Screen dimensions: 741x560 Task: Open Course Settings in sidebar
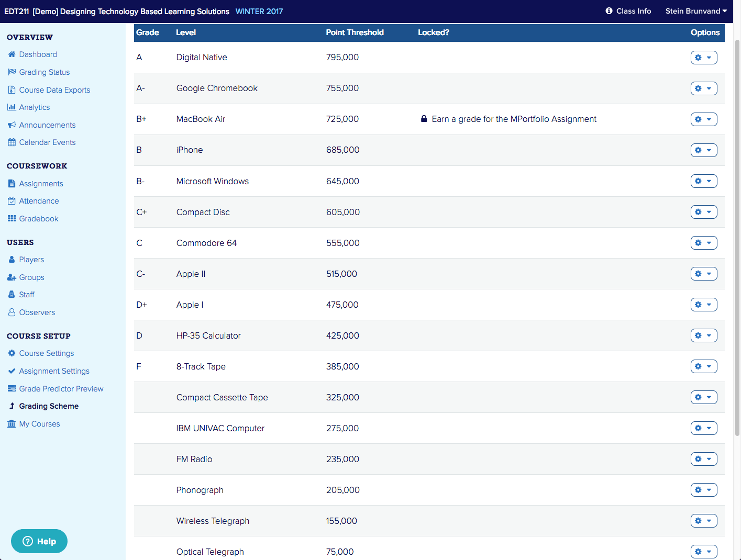tap(47, 353)
